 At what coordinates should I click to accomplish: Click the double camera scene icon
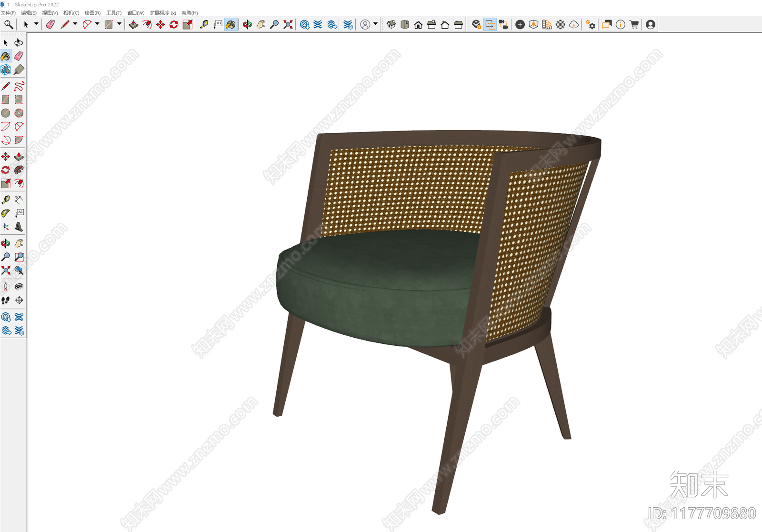[x=503, y=24]
